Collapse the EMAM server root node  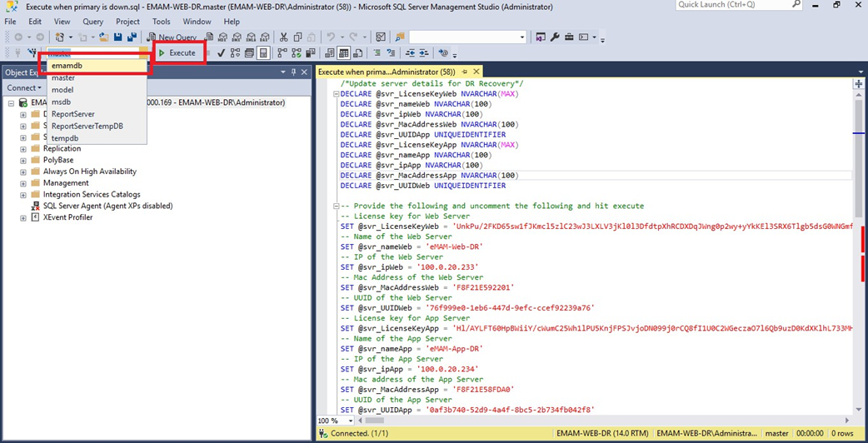(12, 103)
